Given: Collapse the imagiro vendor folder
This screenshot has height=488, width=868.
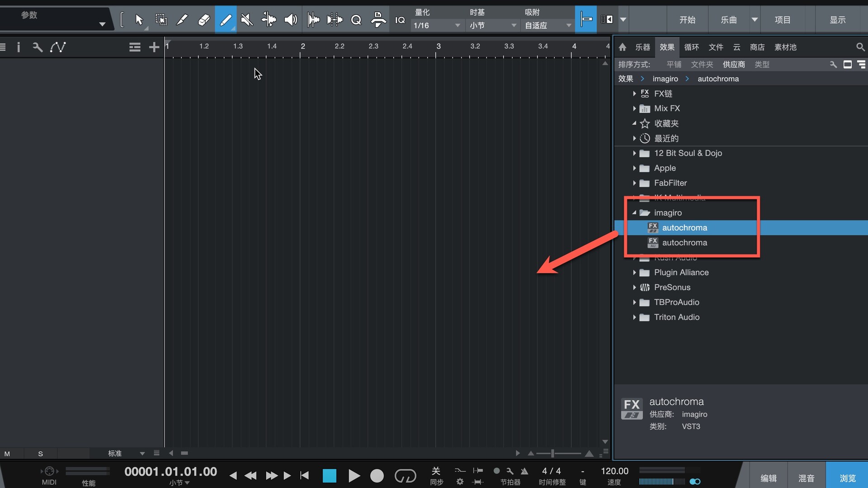Looking at the screenshot, I should tap(634, 212).
